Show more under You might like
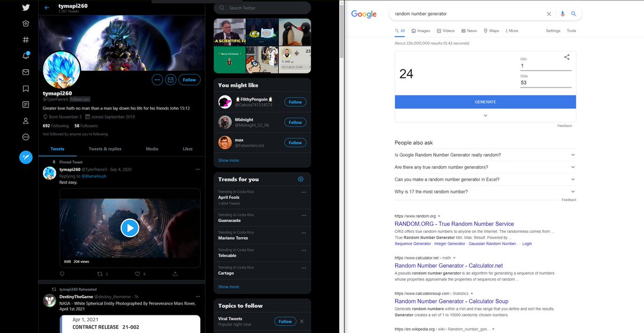This screenshot has width=644, height=333. point(229,160)
